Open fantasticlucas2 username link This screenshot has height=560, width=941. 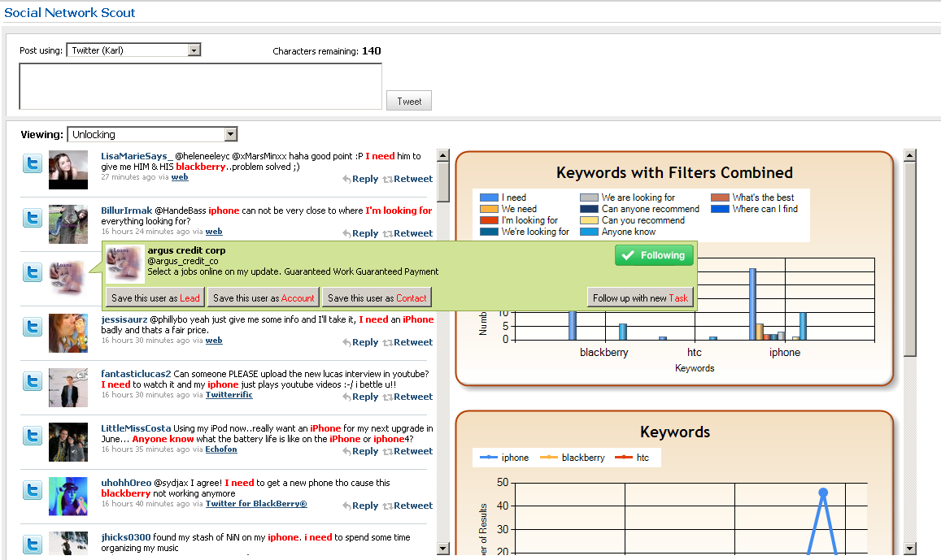(136, 374)
